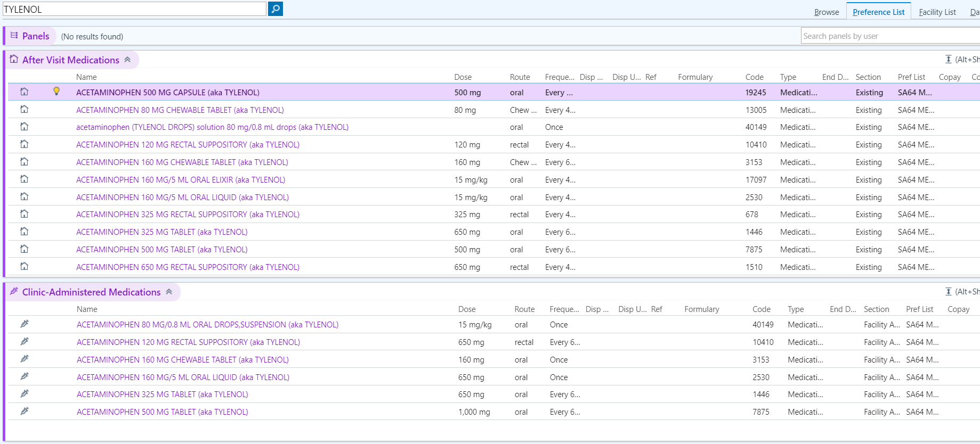This screenshot has height=444, width=980.
Task: Collapse the After Visit Medications section
Action: click(x=127, y=60)
